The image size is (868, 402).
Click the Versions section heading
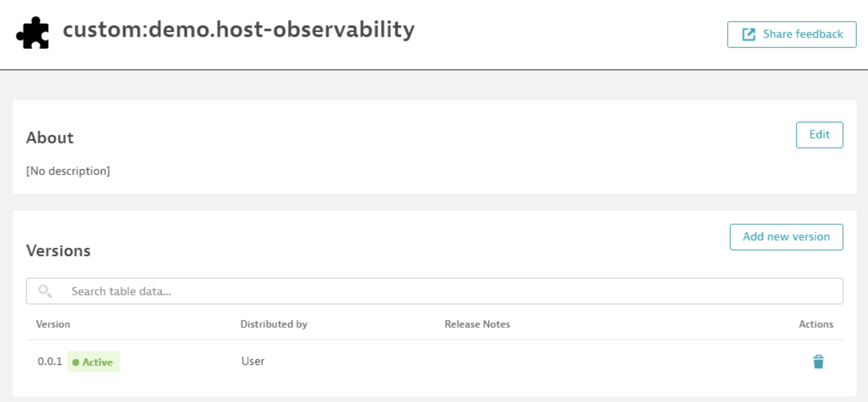coord(58,251)
